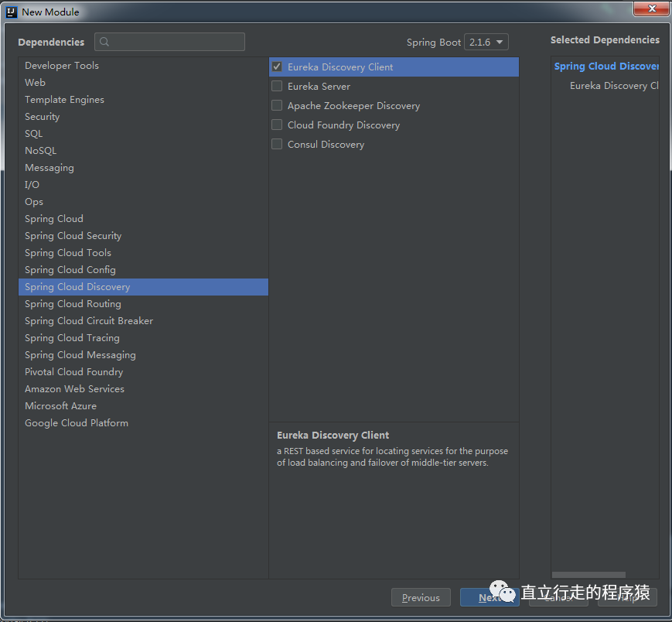Screen dimensions: 672x622
Task: Select the Spring Cloud category
Action: coord(143,219)
